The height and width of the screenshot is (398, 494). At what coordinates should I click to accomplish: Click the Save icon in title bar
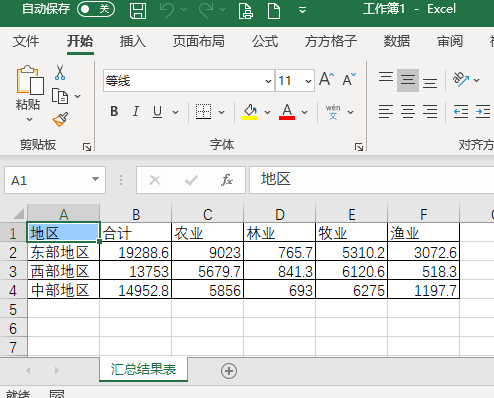(138, 10)
